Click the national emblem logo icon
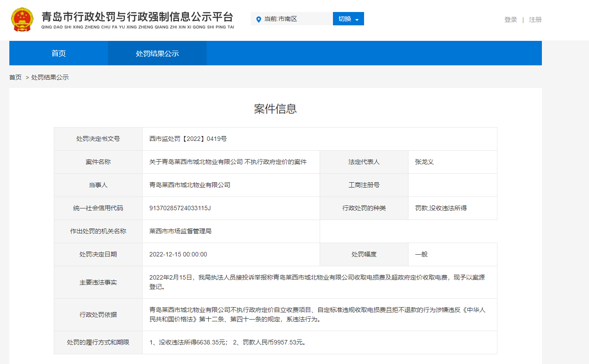 (x=21, y=20)
